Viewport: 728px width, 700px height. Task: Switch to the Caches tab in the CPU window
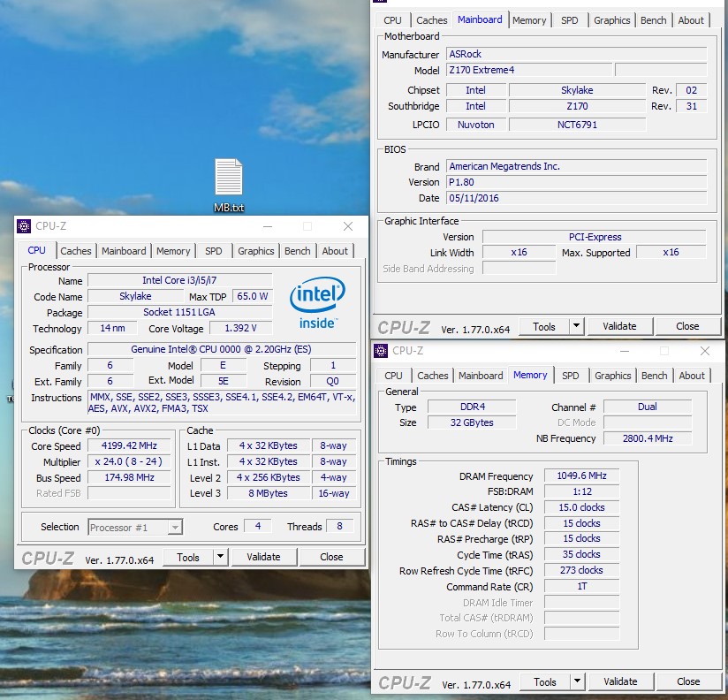[76, 251]
